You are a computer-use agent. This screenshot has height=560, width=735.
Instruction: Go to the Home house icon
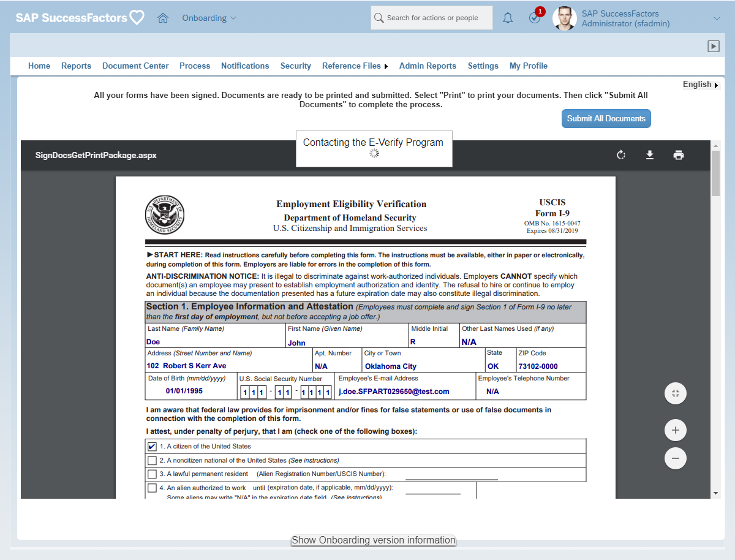point(163,18)
